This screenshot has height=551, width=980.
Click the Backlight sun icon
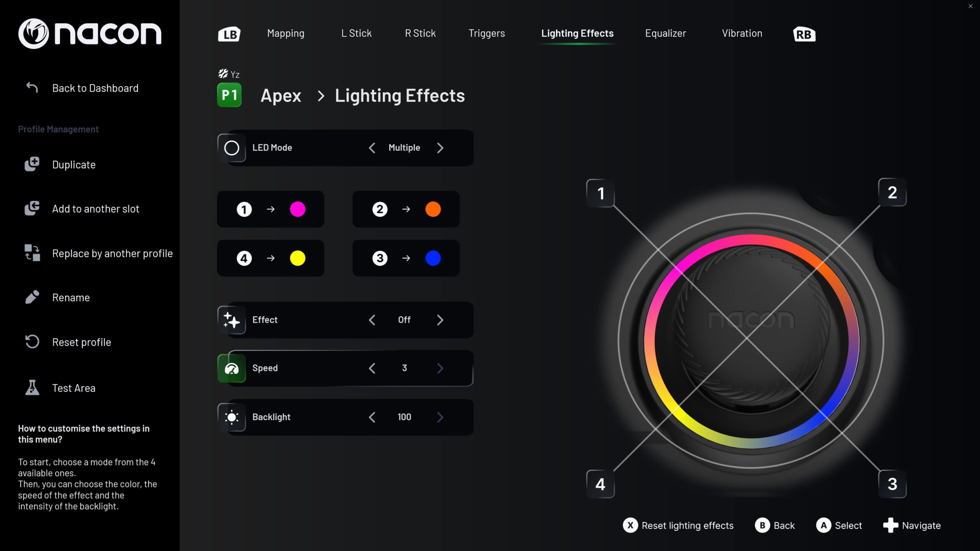click(232, 417)
